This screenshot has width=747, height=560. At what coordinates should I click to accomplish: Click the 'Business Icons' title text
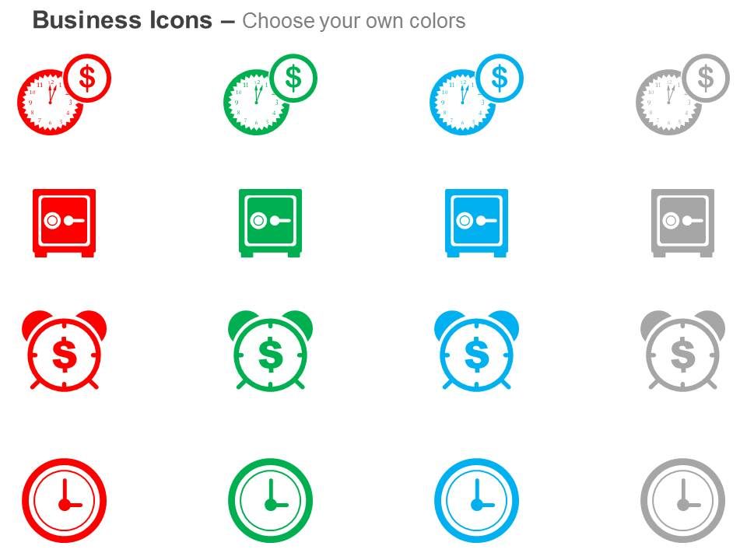122,20
